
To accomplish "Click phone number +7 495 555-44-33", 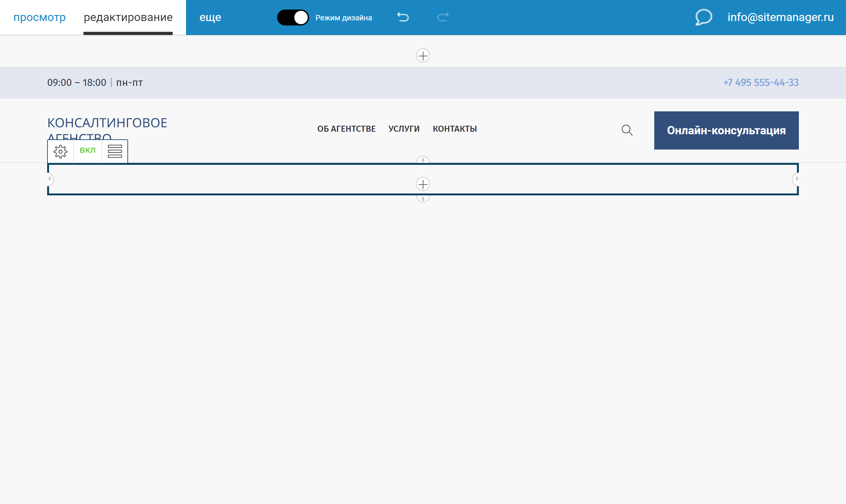I will 761,82.
